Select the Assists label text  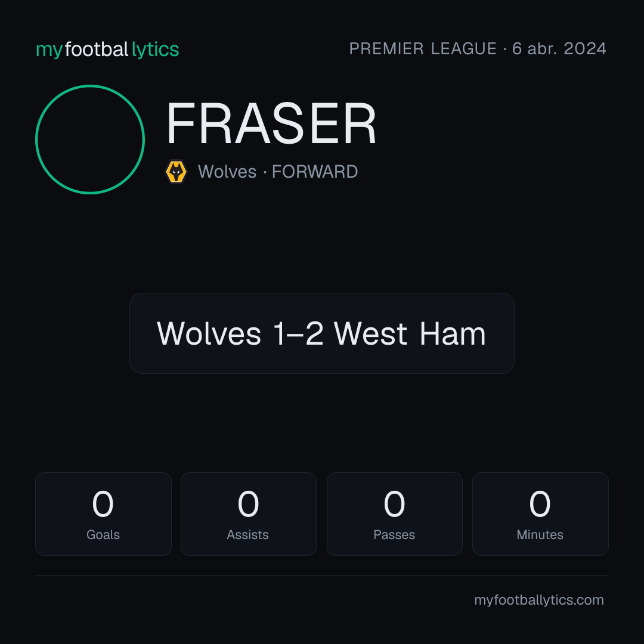(x=247, y=535)
